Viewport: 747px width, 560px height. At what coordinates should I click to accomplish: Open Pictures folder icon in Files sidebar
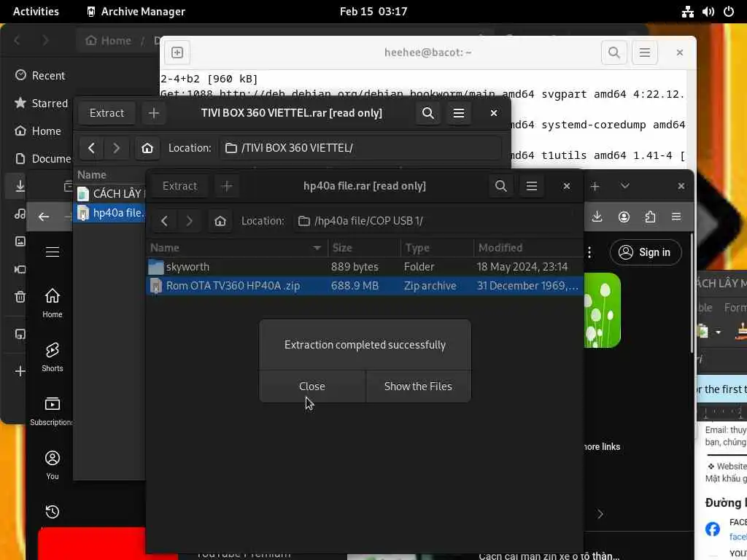point(20,241)
